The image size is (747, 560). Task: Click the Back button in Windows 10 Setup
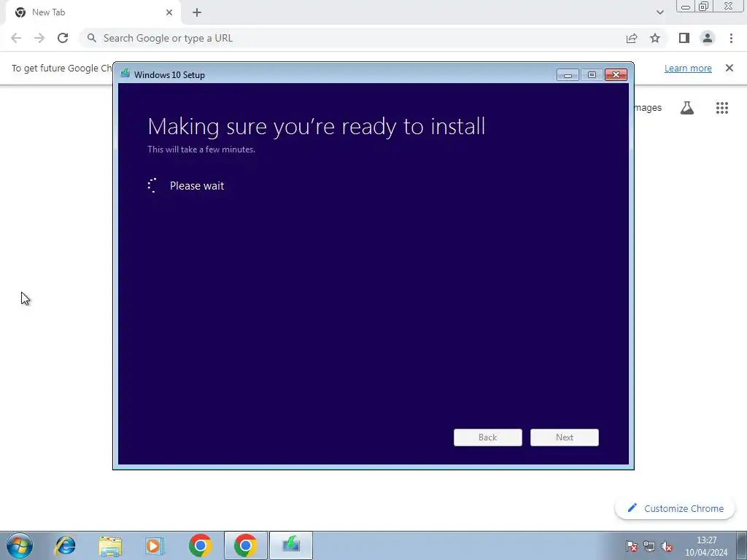coord(488,437)
